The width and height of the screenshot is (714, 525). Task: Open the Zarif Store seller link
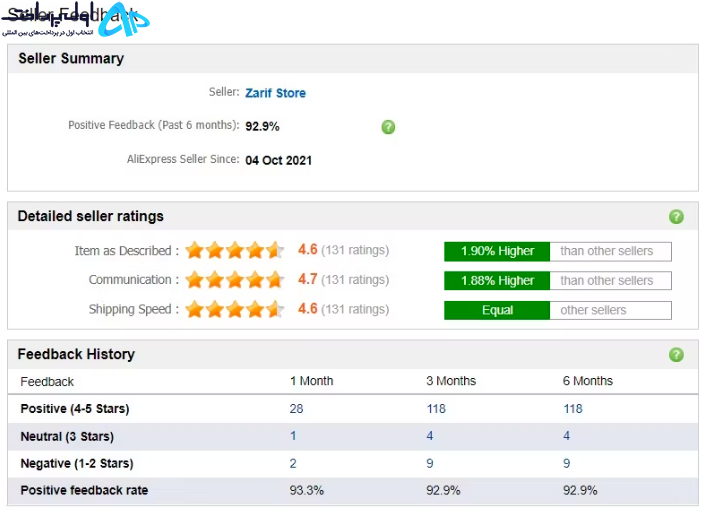point(275,93)
